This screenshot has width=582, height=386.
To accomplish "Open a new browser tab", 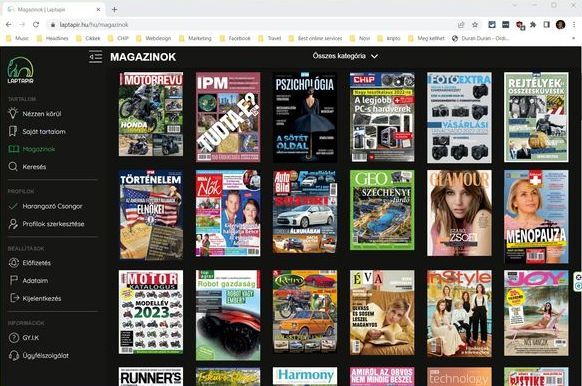I will (114, 10).
